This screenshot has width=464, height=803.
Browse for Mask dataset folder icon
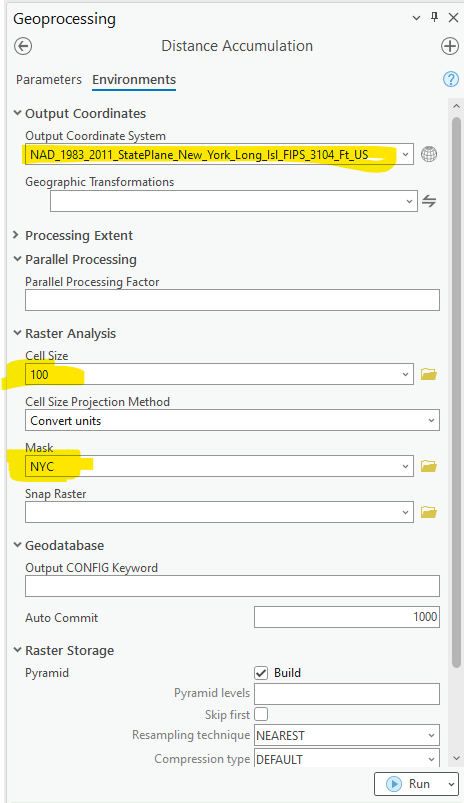429,466
